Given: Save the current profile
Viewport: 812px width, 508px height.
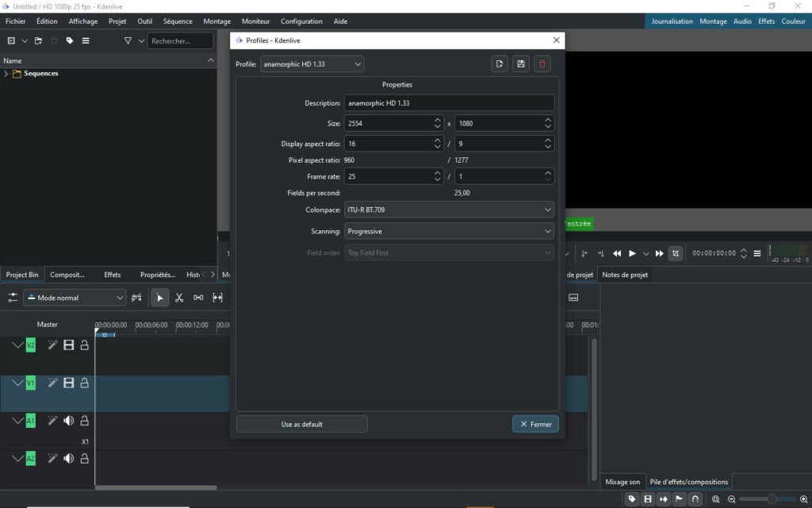Looking at the screenshot, I should [521, 63].
